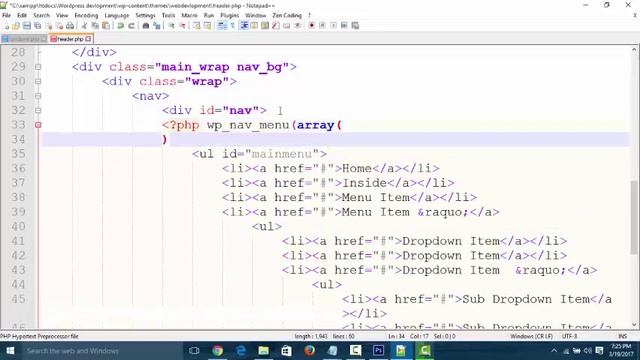This screenshot has height=360, width=640.
Task: Toggle Word Wrap toolbar button
Action: (x=222, y=26)
